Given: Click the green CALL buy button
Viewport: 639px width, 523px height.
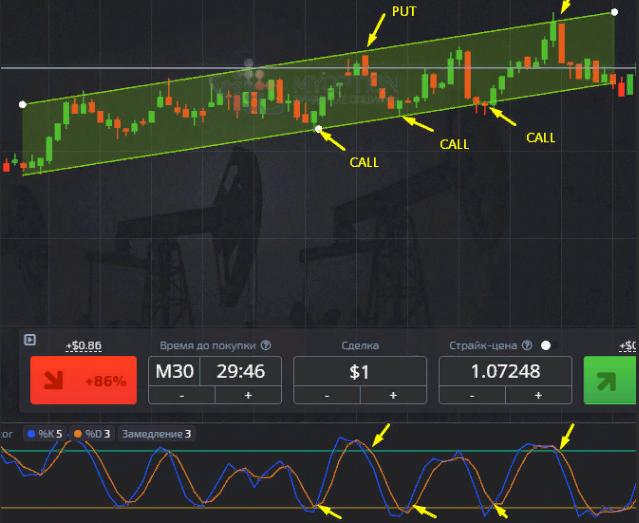Looking at the screenshot, I should (x=610, y=380).
